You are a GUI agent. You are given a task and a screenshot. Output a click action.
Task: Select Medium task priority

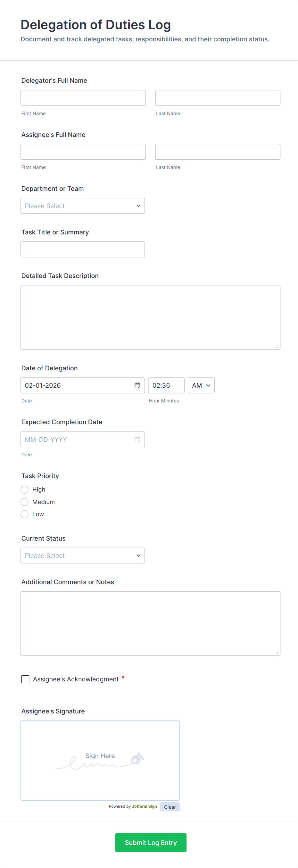(25, 502)
